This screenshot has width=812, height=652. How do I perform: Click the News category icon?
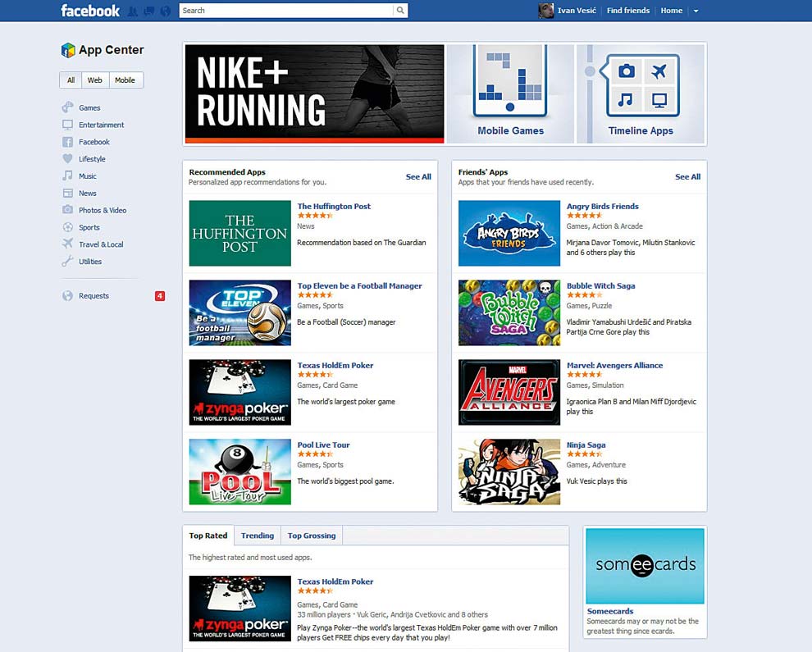coord(67,194)
